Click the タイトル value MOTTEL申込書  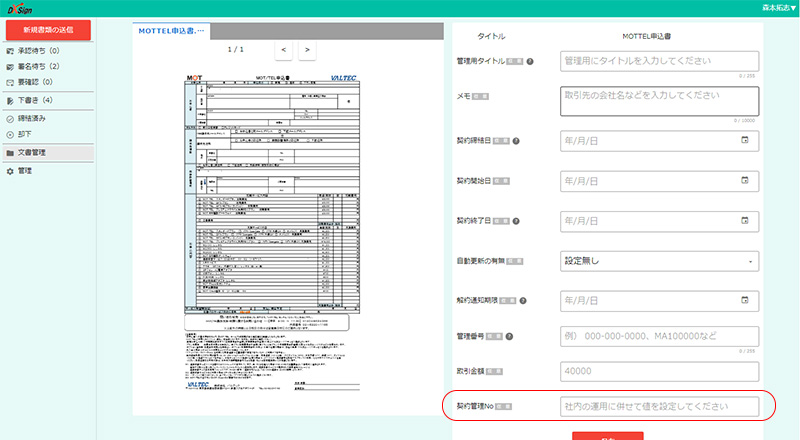click(646, 36)
